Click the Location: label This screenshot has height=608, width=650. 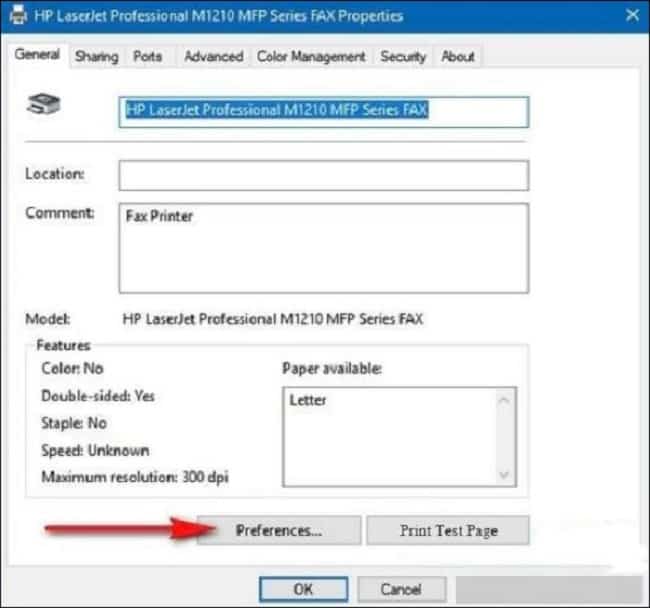pyautogui.click(x=55, y=174)
